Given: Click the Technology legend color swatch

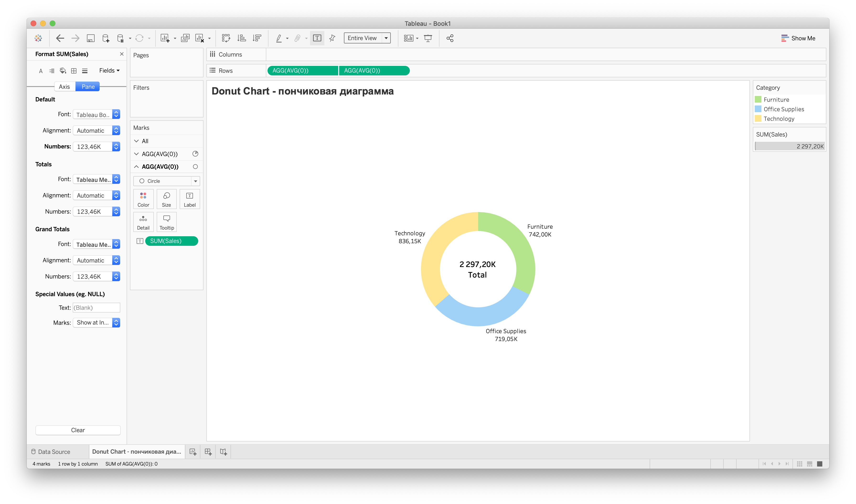Looking at the screenshot, I should click(x=758, y=119).
